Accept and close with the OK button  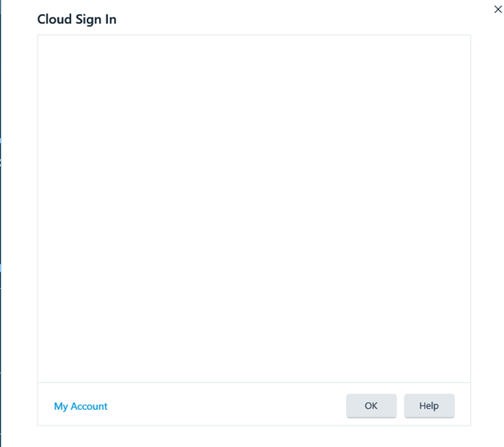371,406
